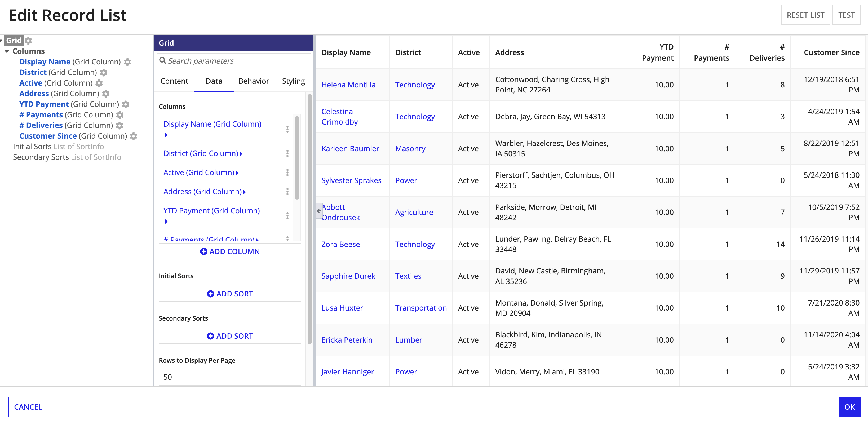Open the Agriculture district link
The image size is (868, 425).
[x=414, y=212]
